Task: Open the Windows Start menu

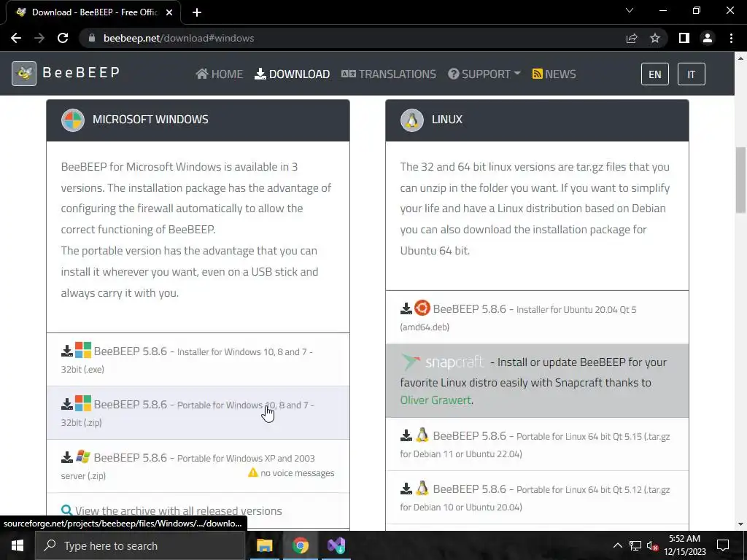Action: [x=18, y=545]
